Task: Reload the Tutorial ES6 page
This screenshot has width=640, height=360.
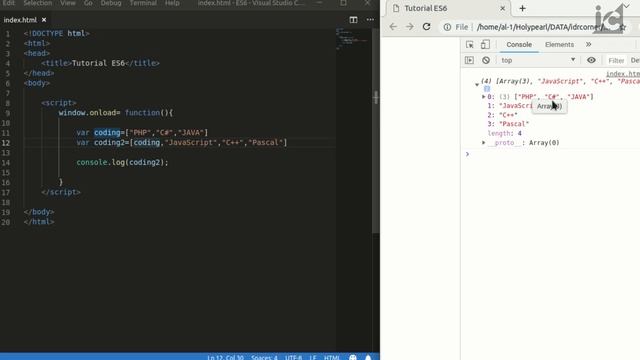Action: tap(427, 27)
